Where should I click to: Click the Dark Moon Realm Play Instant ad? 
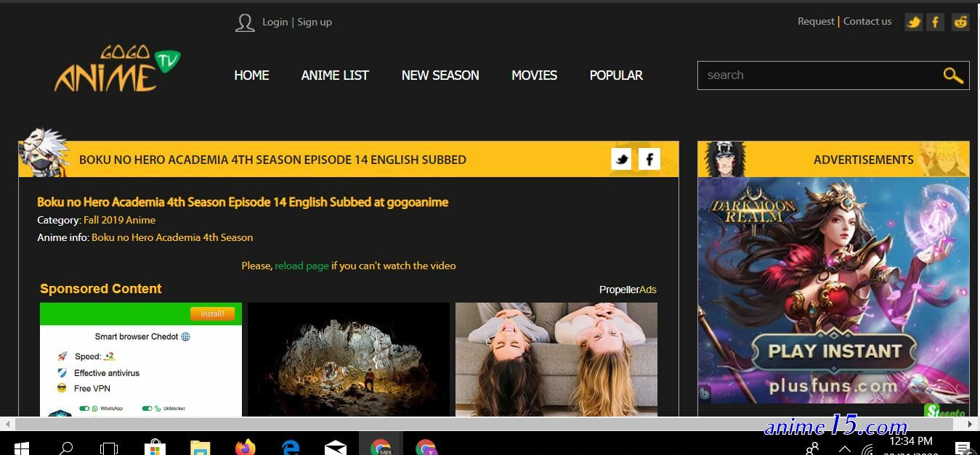click(x=833, y=291)
